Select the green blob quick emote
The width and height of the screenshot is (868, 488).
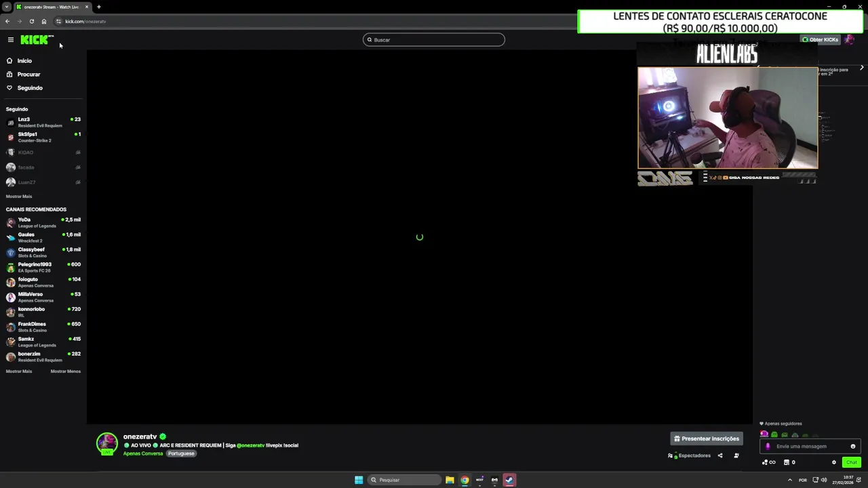(x=774, y=435)
